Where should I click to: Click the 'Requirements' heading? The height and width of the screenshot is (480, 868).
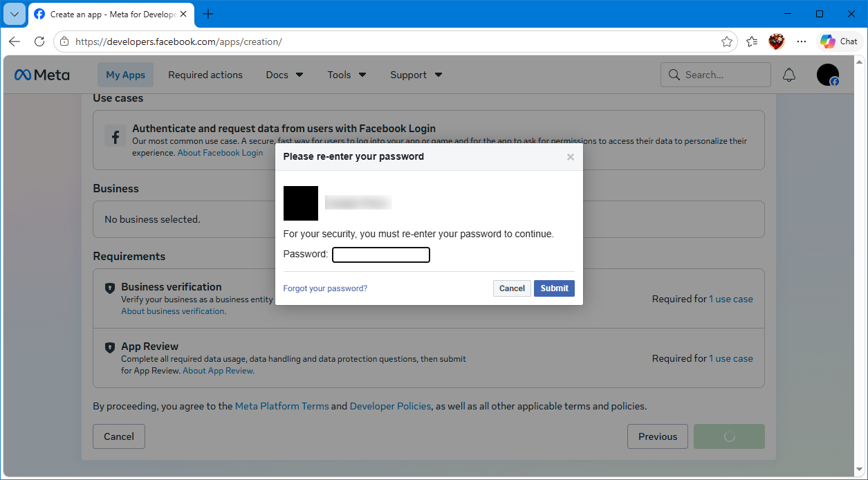pyautogui.click(x=129, y=256)
